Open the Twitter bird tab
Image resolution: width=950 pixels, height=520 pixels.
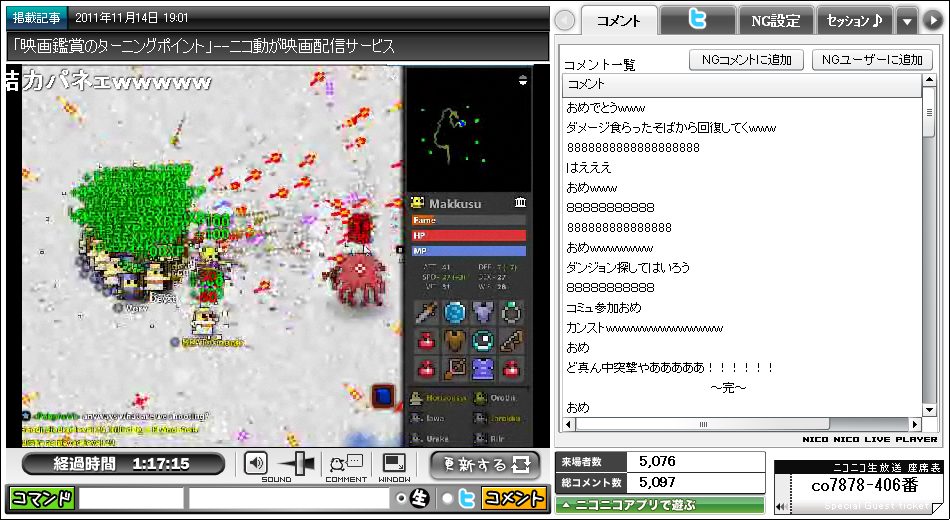[x=697, y=21]
